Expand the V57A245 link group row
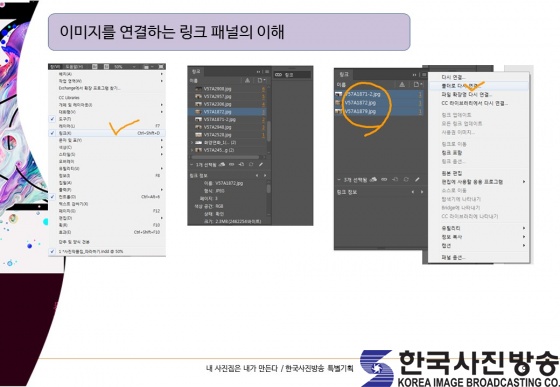The width and height of the screenshot is (560, 387). coord(192,150)
